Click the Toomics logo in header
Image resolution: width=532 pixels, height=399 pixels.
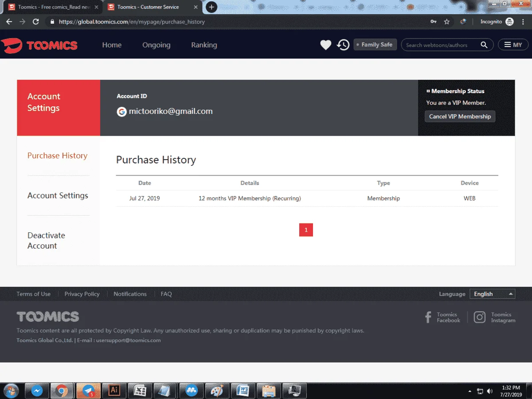pyautogui.click(x=39, y=45)
